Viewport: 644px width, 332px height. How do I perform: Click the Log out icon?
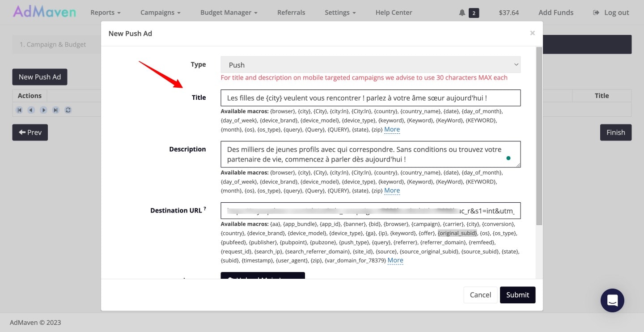point(597,13)
